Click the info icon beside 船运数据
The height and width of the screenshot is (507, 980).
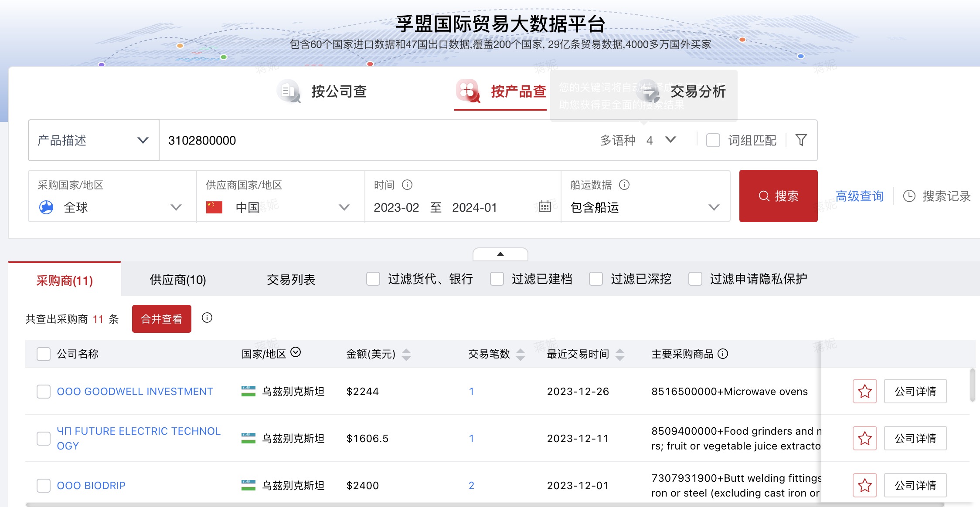[x=624, y=185]
